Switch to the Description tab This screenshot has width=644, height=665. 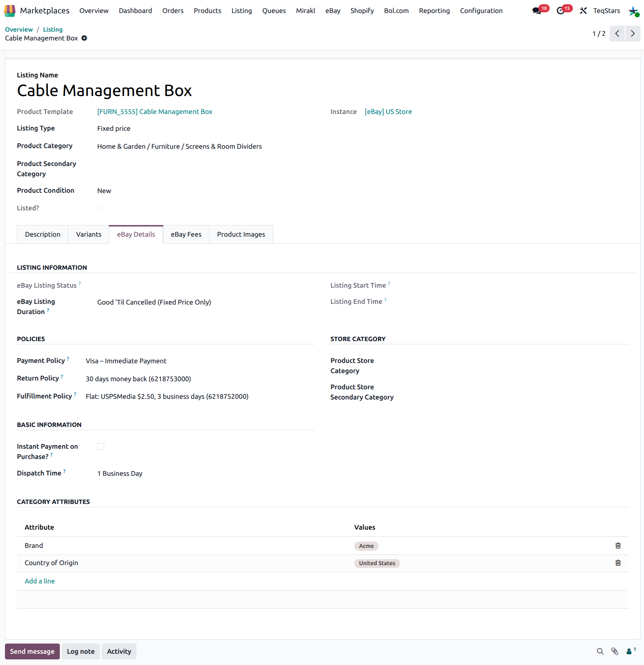click(x=43, y=234)
